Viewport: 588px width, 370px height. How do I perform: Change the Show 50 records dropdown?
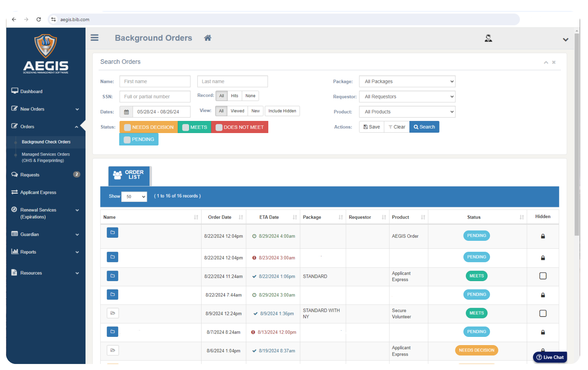pyautogui.click(x=134, y=197)
